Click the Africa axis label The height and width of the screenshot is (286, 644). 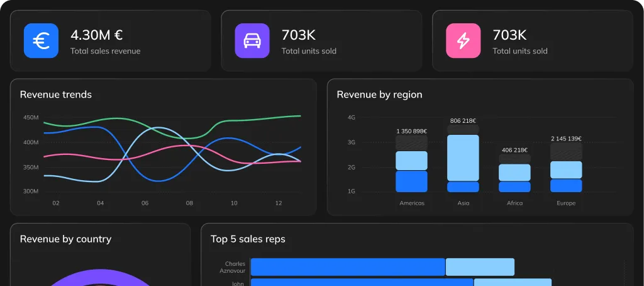514,203
